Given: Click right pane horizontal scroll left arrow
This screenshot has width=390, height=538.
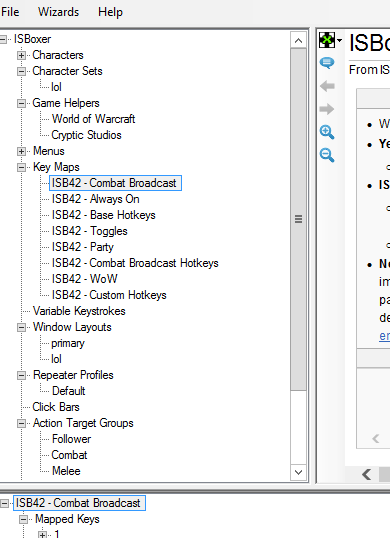Looking at the screenshot, I should pos(367,475).
